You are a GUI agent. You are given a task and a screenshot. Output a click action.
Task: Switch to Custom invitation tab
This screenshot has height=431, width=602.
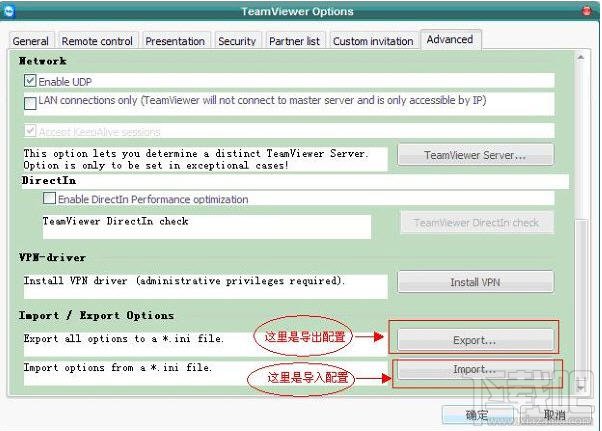click(373, 41)
